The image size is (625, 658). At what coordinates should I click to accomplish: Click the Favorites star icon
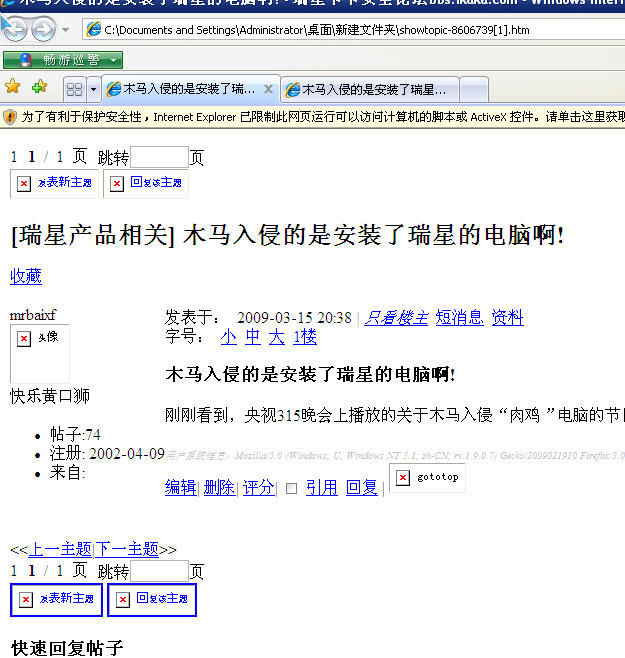13,87
